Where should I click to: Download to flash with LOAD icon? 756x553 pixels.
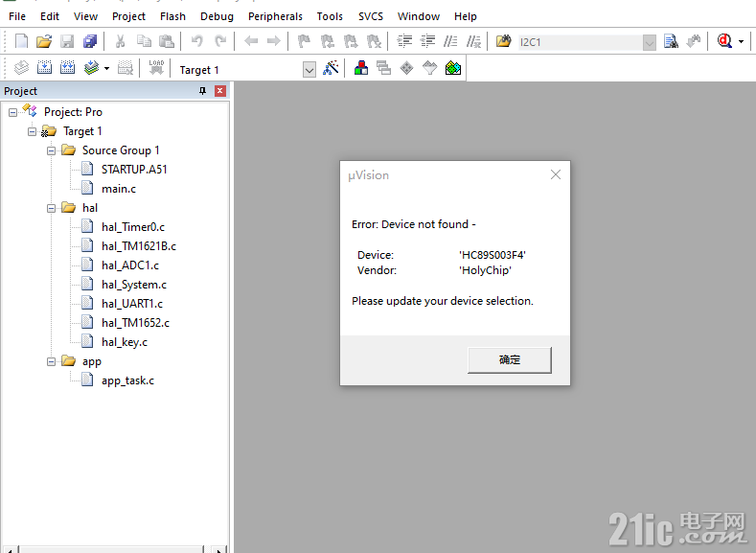[156, 68]
